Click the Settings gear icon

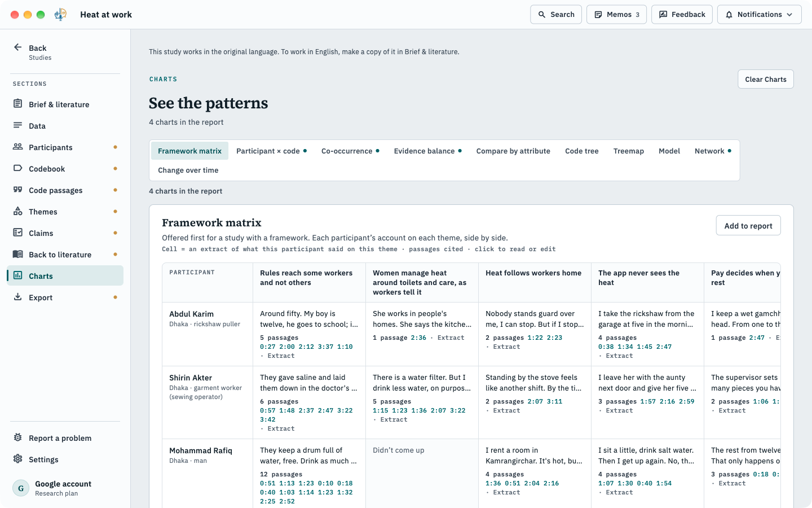[17, 459]
